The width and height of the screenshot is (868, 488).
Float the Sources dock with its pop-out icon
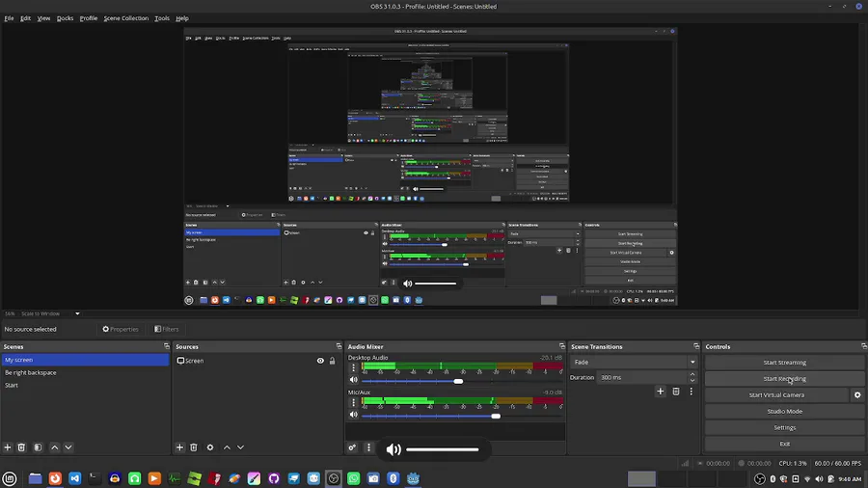[x=339, y=346]
